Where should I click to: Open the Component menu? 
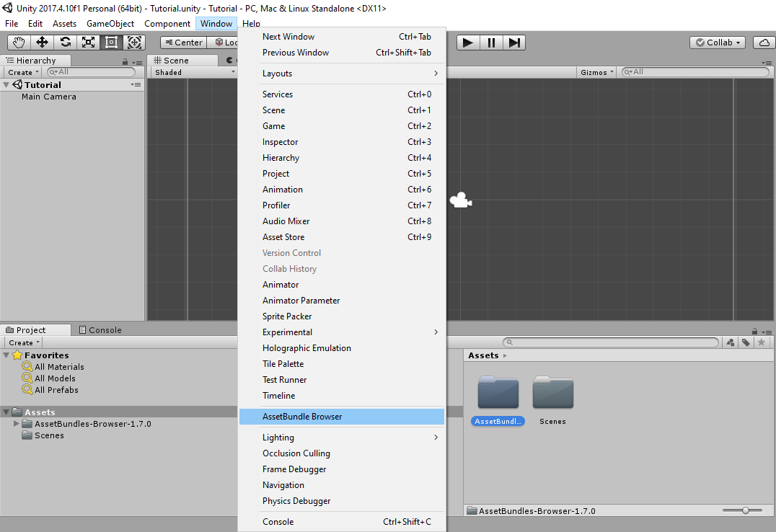[167, 23]
